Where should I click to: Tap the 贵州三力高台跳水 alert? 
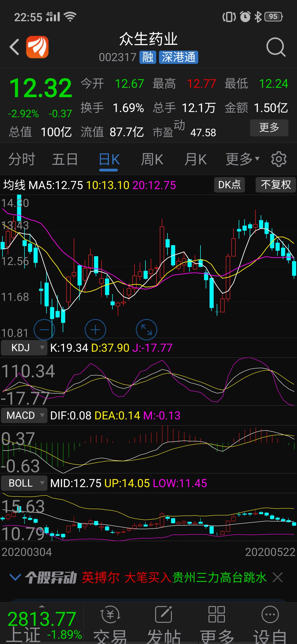(219, 577)
